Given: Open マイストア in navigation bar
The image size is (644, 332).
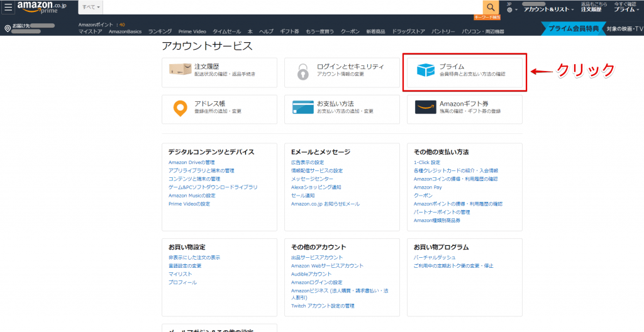Looking at the screenshot, I should coord(91,31).
